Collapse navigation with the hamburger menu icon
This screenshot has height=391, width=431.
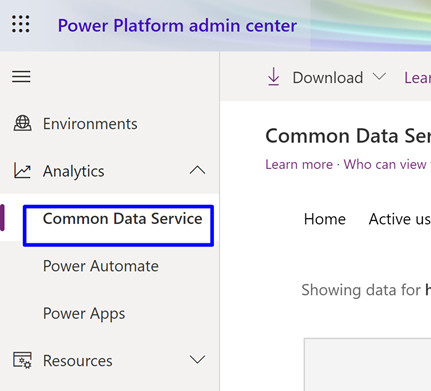coord(21,77)
